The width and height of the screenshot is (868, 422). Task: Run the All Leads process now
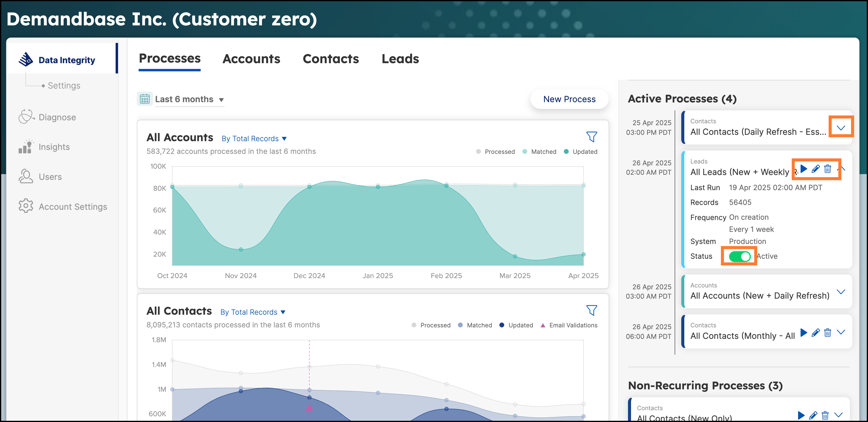pyautogui.click(x=804, y=169)
